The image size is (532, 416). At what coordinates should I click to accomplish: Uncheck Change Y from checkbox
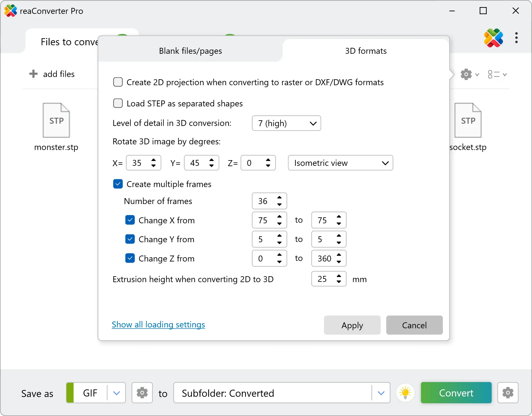[130, 239]
